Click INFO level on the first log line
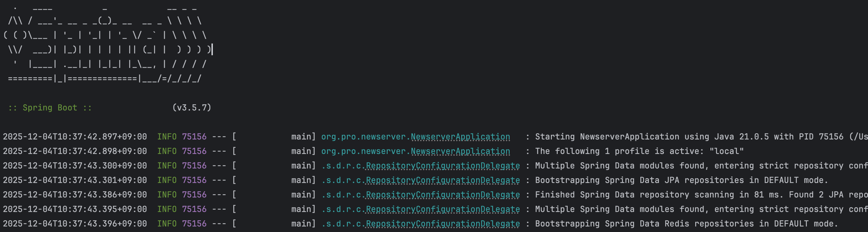 point(167,137)
